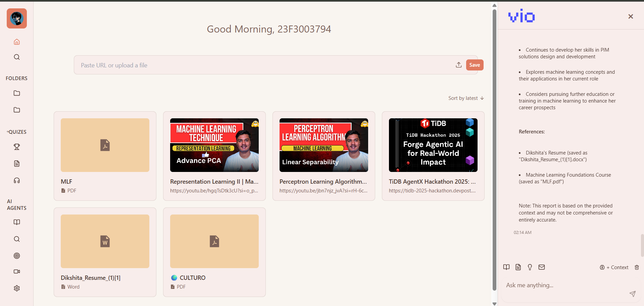Go to Home via sidebar house icon

click(17, 42)
